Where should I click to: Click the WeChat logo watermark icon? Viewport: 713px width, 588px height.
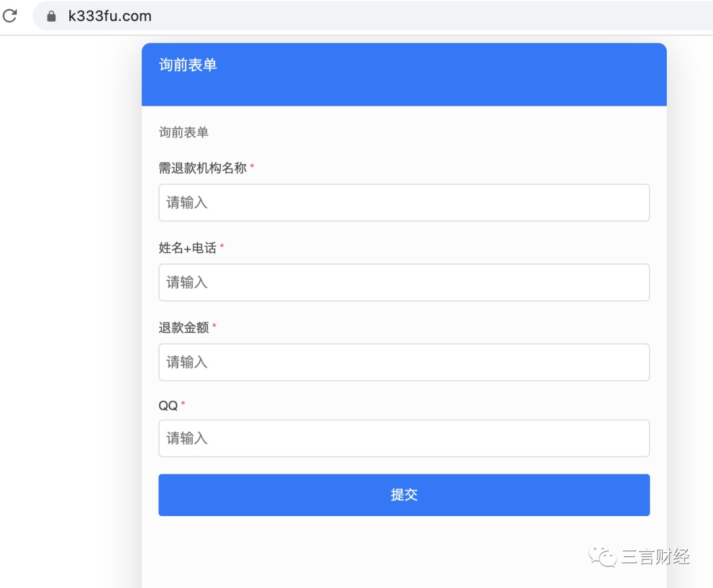603,556
